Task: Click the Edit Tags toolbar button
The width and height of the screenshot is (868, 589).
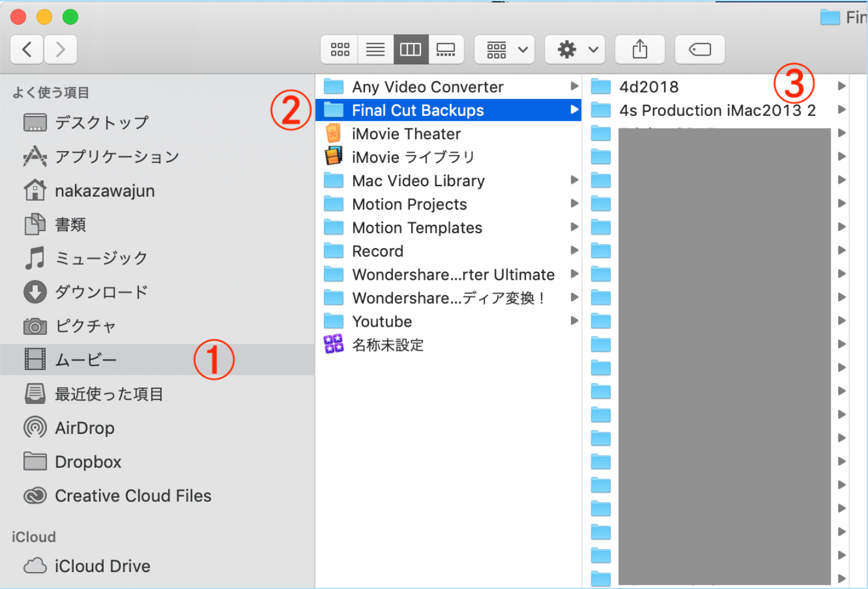Action: tap(700, 50)
